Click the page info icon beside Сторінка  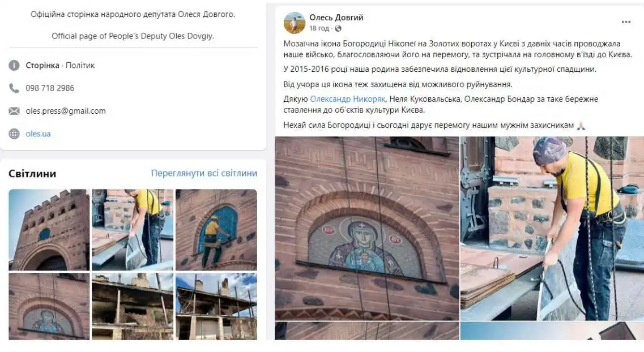pyautogui.click(x=14, y=65)
